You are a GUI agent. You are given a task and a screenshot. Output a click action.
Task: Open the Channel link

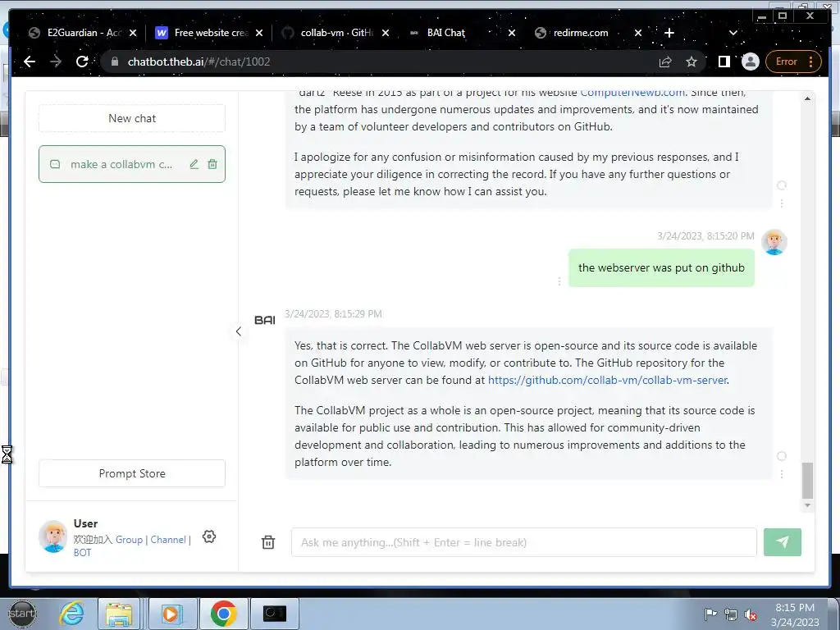(167, 540)
